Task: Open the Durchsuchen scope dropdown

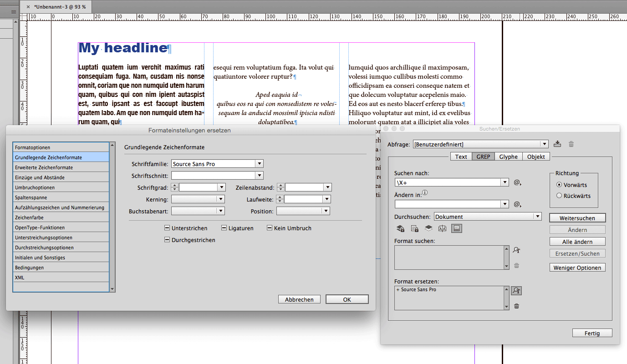Action: pyautogui.click(x=538, y=216)
